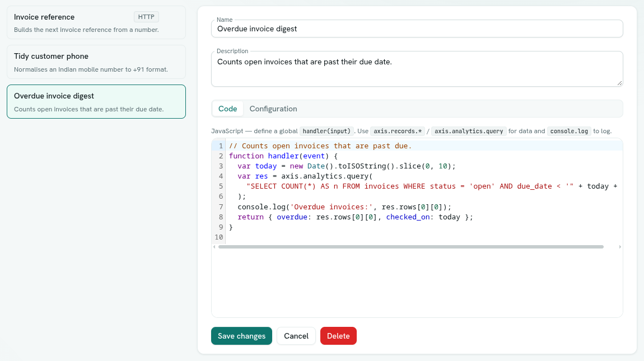
Task: Click line number 1 in gutter
Action: tap(221, 146)
